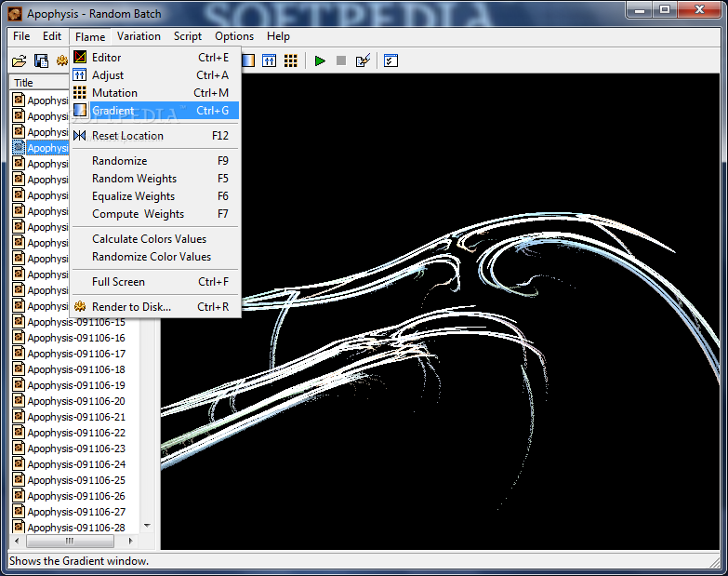Viewport: 728px width, 576px height.
Task: Open Adjust window from the toolbar sliders icon
Action: pos(269,60)
